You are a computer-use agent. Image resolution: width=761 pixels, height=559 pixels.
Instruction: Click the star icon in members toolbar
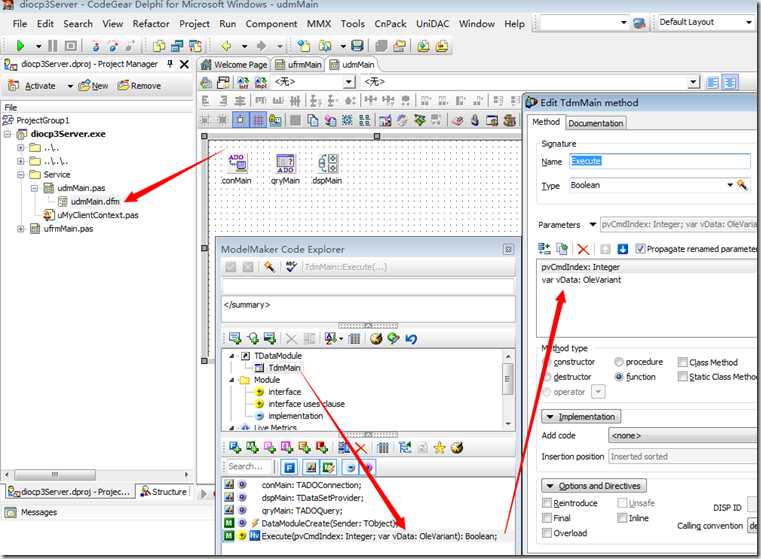click(439, 448)
